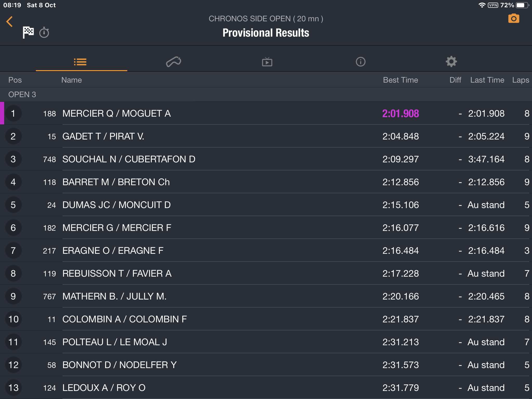532x399 pixels.
Task: Tap the checkered flag icon
Action: click(28, 32)
